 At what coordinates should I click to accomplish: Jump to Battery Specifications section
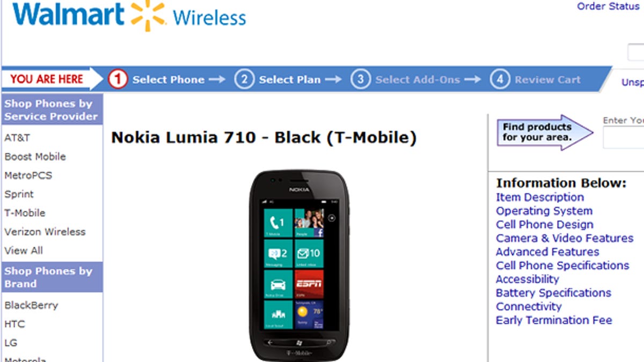(x=553, y=293)
